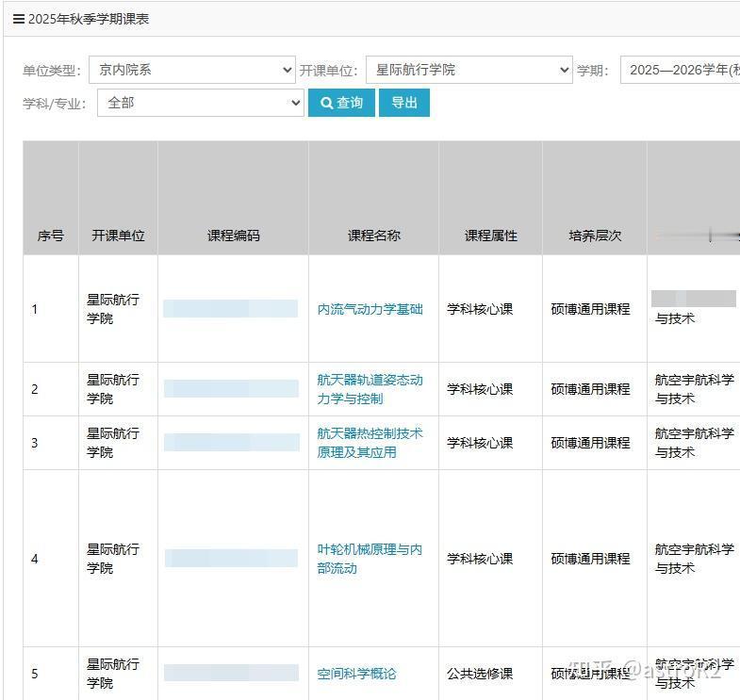Open the course link 航天器热控制技术原理及其应用
The width and height of the screenshot is (740, 700).
point(370,443)
